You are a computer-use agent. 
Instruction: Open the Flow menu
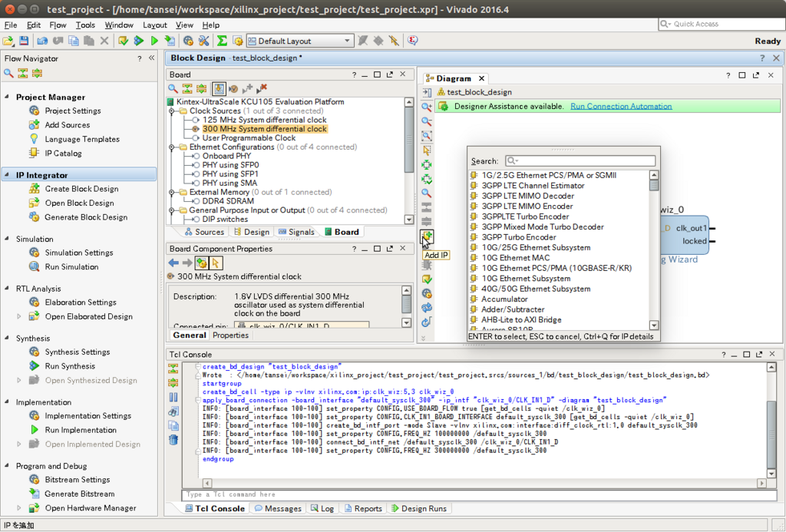pos(58,25)
